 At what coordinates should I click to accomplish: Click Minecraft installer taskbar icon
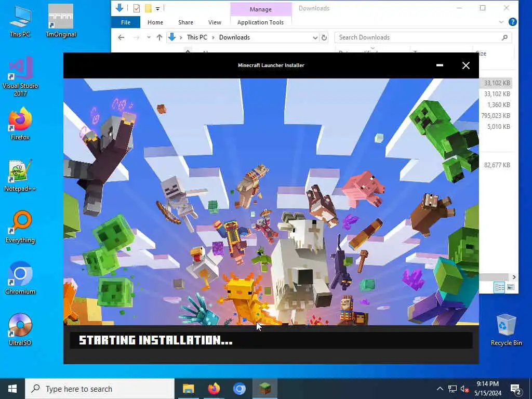264,389
